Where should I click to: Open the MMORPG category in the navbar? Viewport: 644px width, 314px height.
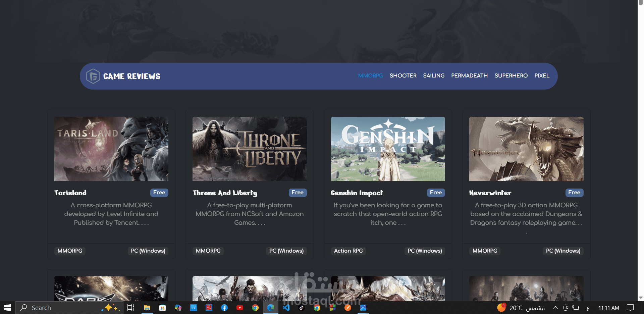370,76
